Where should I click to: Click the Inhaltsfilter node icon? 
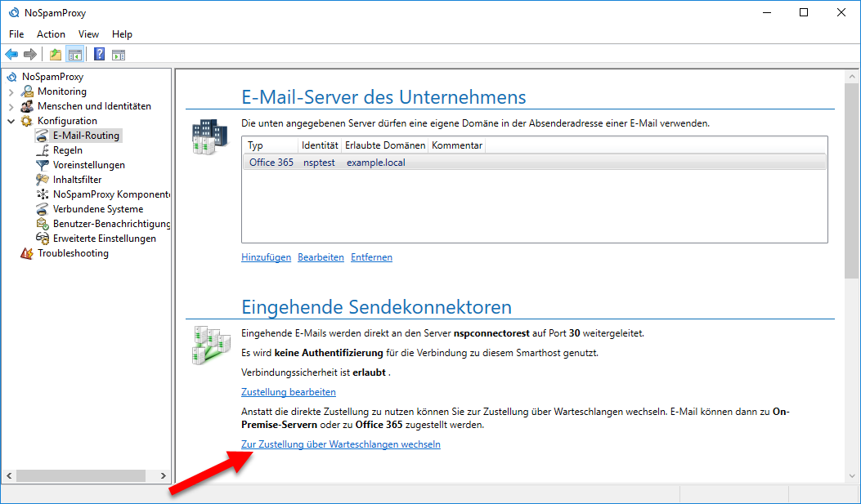pos(43,180)
